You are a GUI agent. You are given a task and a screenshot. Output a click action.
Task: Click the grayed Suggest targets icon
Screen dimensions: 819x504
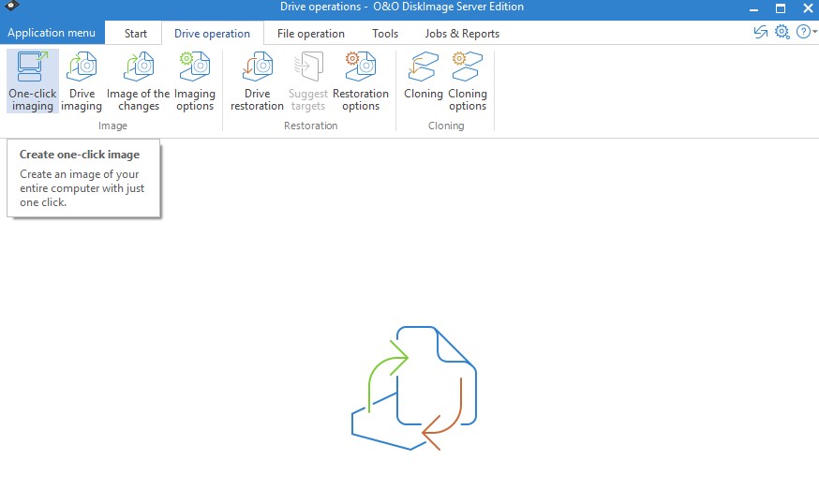point(308,81)
